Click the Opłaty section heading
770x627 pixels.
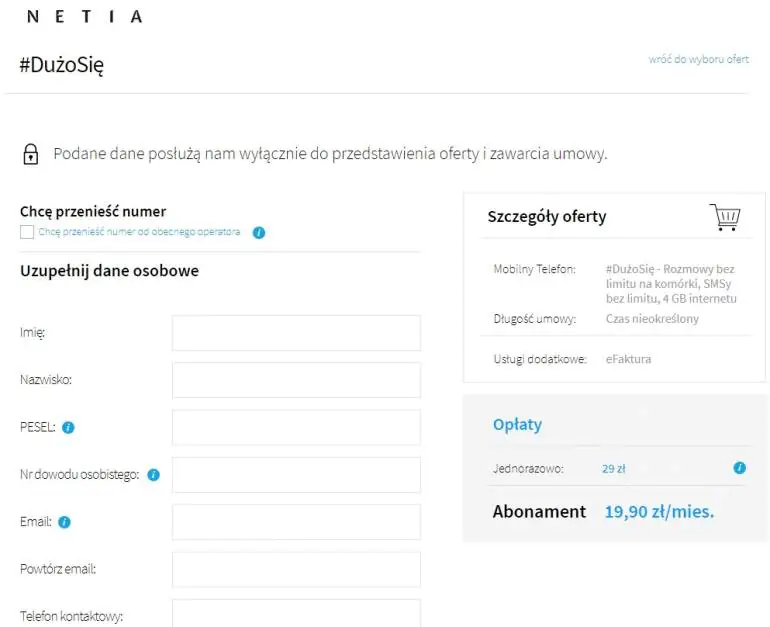(517, 425)
